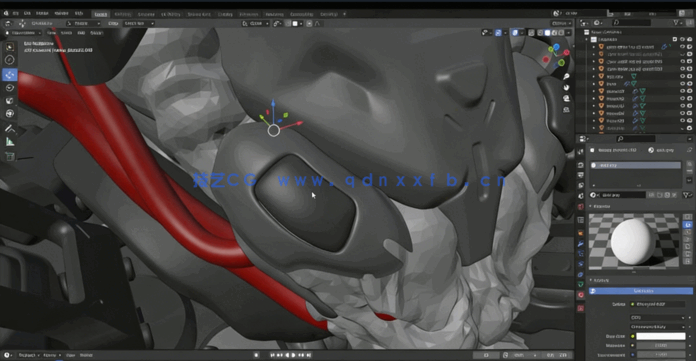Switch to the Sculpting workspace tab
The height and width of the screenshot is (361, 696).
pyautogui.click(x=146, y=14)
